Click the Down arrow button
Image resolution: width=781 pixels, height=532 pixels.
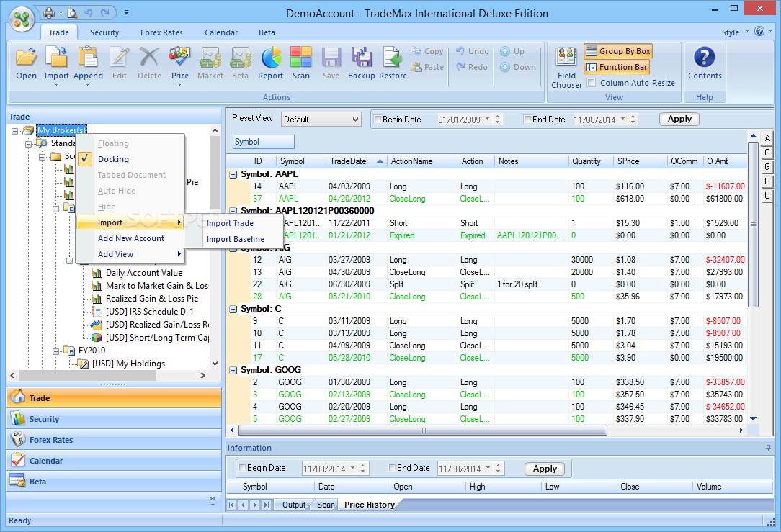518,67
